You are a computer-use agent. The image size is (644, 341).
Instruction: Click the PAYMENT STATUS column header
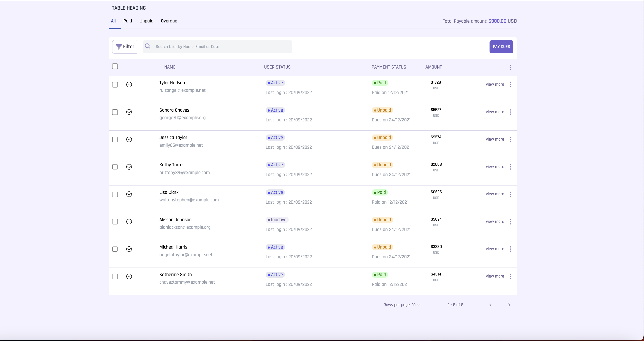(389, 67)
